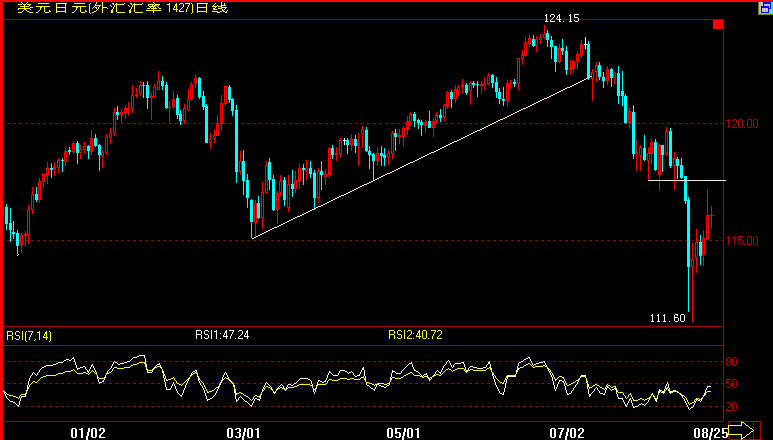The image size is (773, 440).
Task: Click the 05/01 date axis label
Action: [403, 433]
